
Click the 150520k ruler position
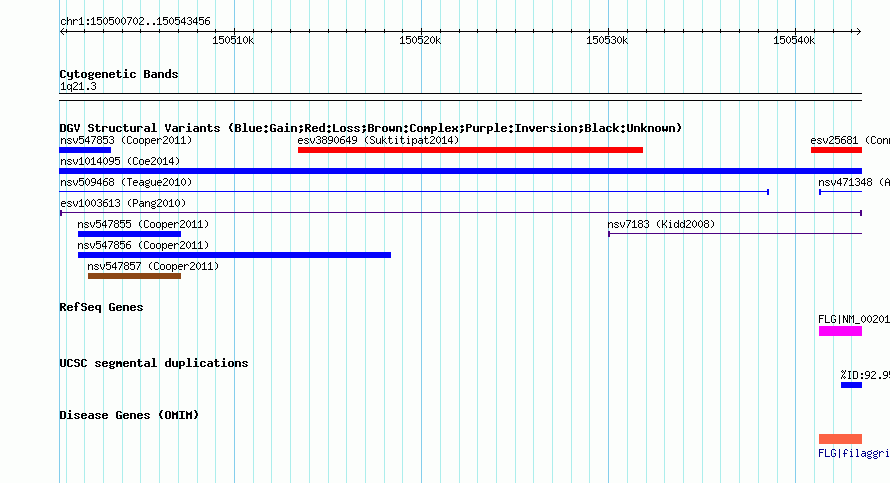pos(420,40)
